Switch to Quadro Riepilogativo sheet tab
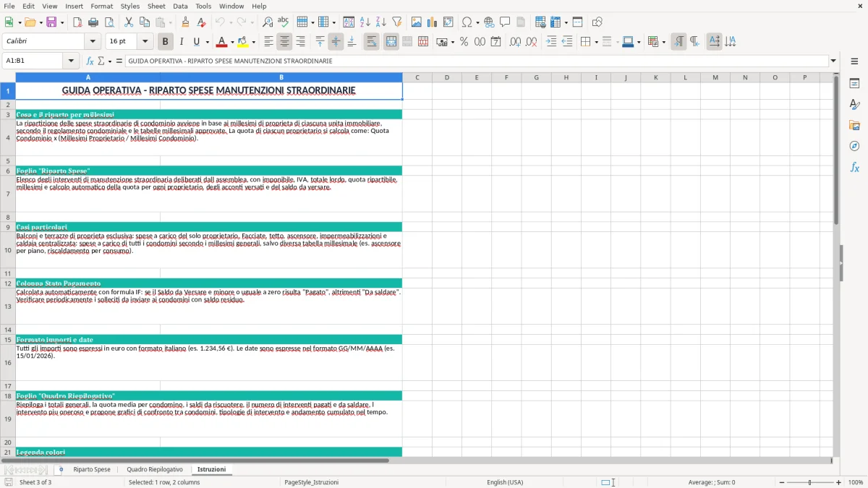 click(x=155, y=469)
